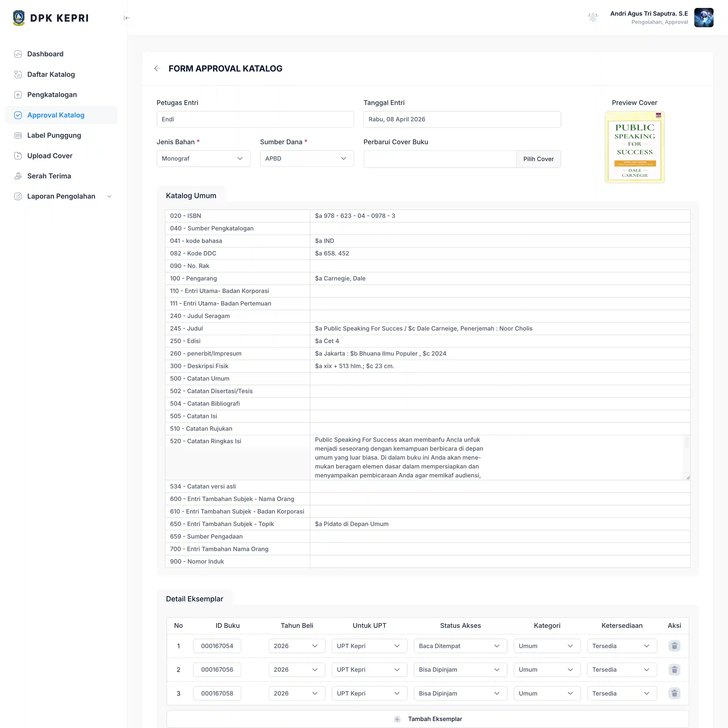Go back using the form's left arrow

[x=157, y=68]
